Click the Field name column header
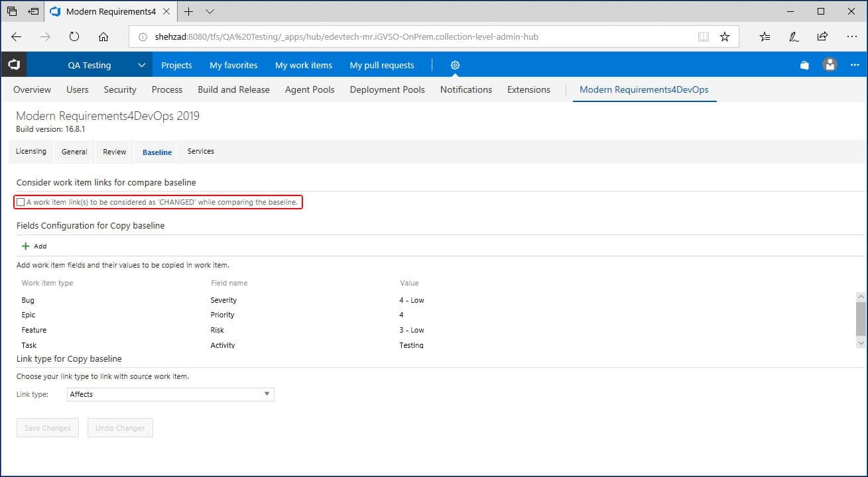868x477 pixels. 229,283
